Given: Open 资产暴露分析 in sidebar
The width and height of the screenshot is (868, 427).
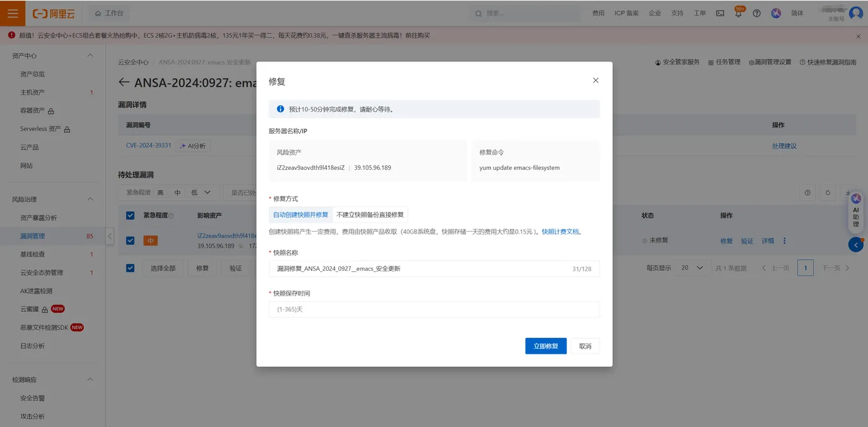Looking at the screenshot, I should click(38, 218).
